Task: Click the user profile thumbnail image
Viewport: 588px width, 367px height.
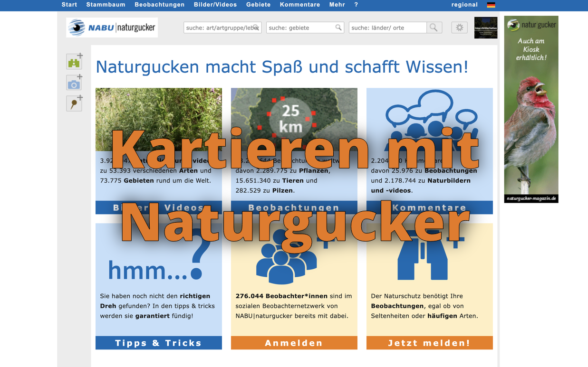Action: pyautogui.click(x=486, y=28)
